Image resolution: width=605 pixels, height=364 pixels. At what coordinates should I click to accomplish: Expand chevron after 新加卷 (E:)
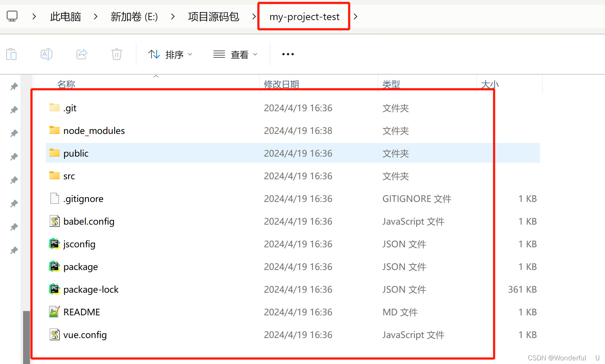173,16
